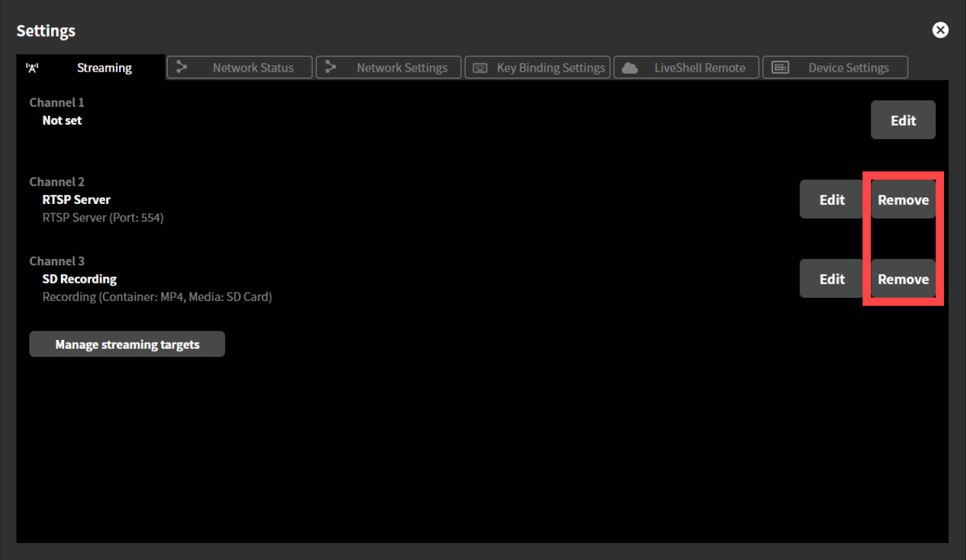Screen dimensions: 966x560
Task: Open Manage streaming targets
Action: (127, 344)
